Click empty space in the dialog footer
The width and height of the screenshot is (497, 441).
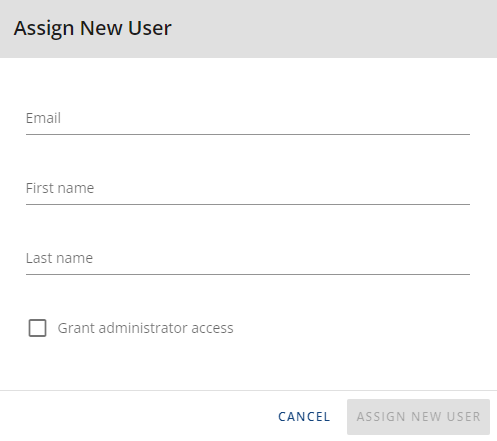pos(133,416)
